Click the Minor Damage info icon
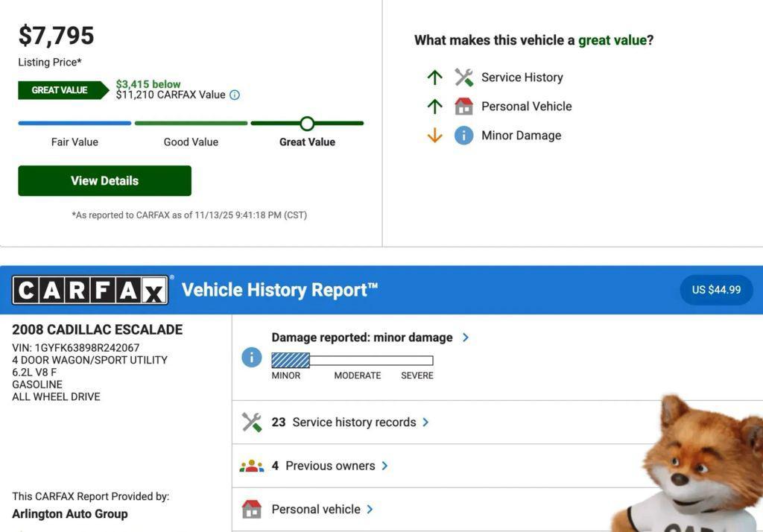 click(x=463, y=136)
